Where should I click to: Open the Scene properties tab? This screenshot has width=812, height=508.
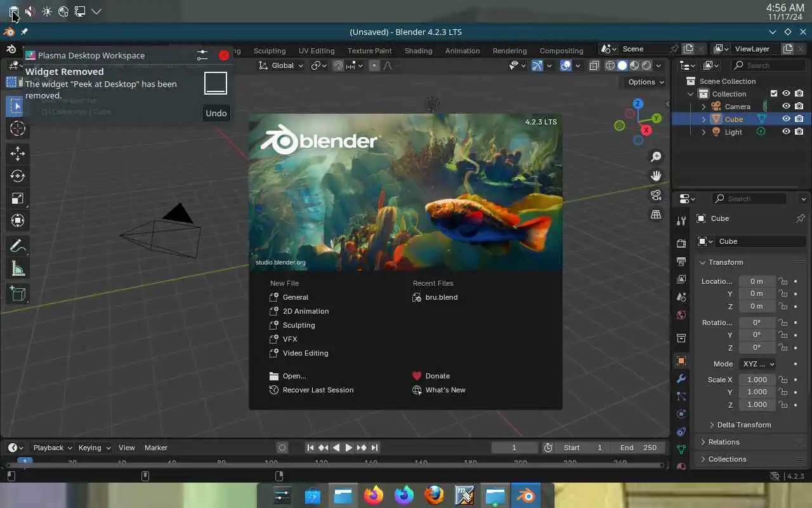click(681, 297)
